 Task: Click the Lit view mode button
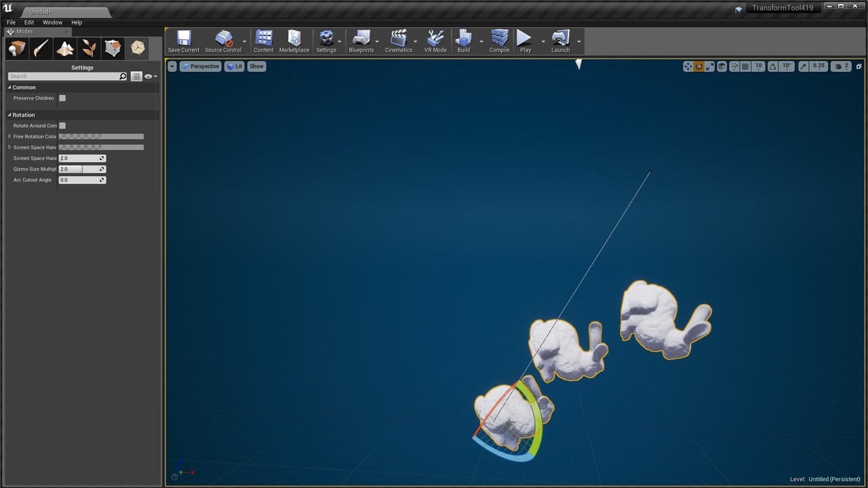coord(235,66)
